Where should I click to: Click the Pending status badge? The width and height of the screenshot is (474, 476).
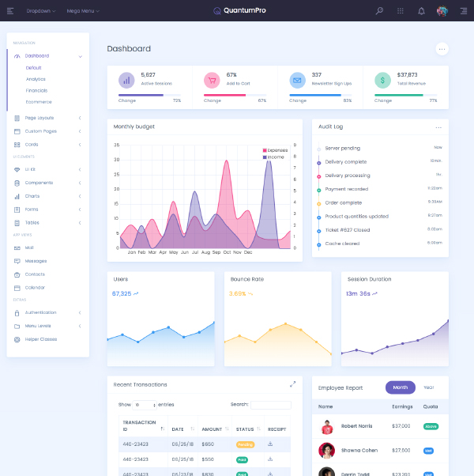(x=246, y=444)
